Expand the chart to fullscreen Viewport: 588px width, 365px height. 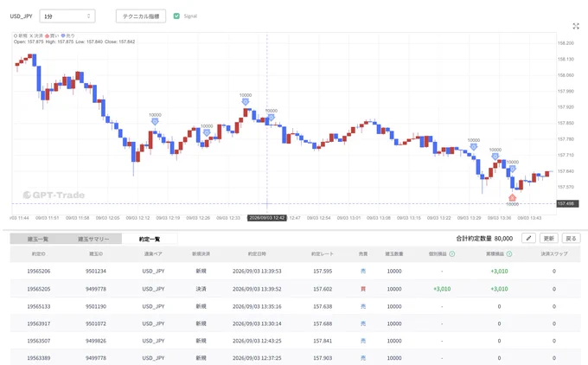coord(576,26)
